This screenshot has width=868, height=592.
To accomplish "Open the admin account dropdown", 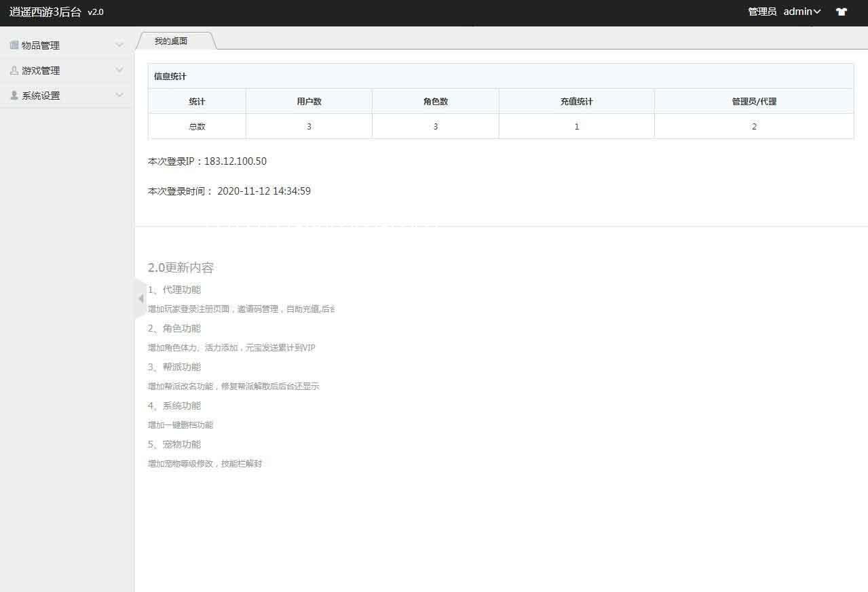I will pyautogui.click(x=802, y=12).
